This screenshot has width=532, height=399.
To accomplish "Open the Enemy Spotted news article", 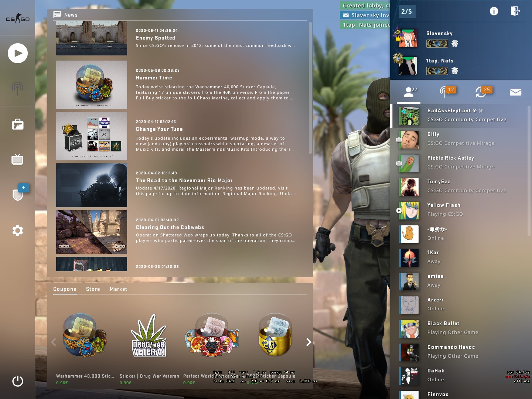I will pyautogui.click(x=181, y=38).
